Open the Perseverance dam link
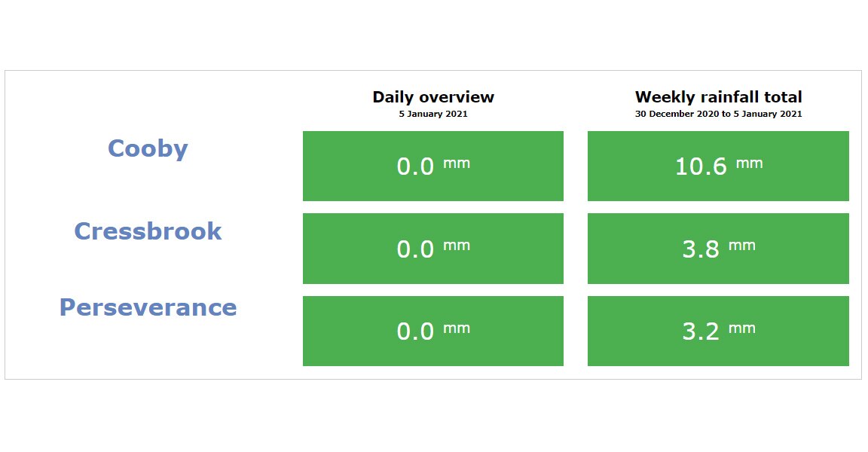The width and height of the screenshot is (868, 452). coord(148,307)
